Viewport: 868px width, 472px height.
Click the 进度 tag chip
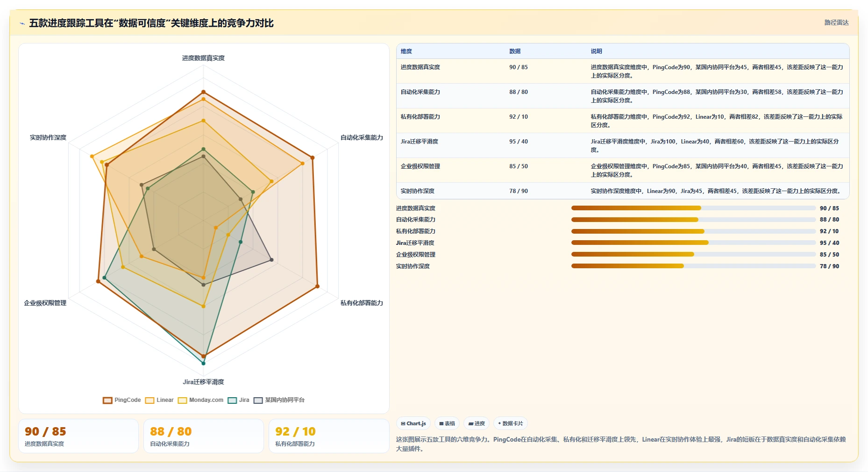coord(477,423)
